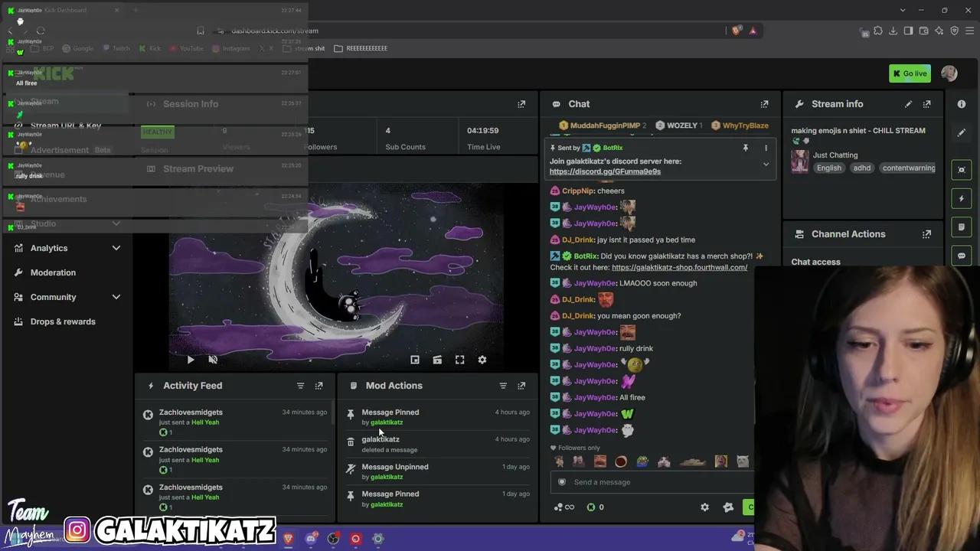Click the Followers only chat label

[x=575, y=448]
